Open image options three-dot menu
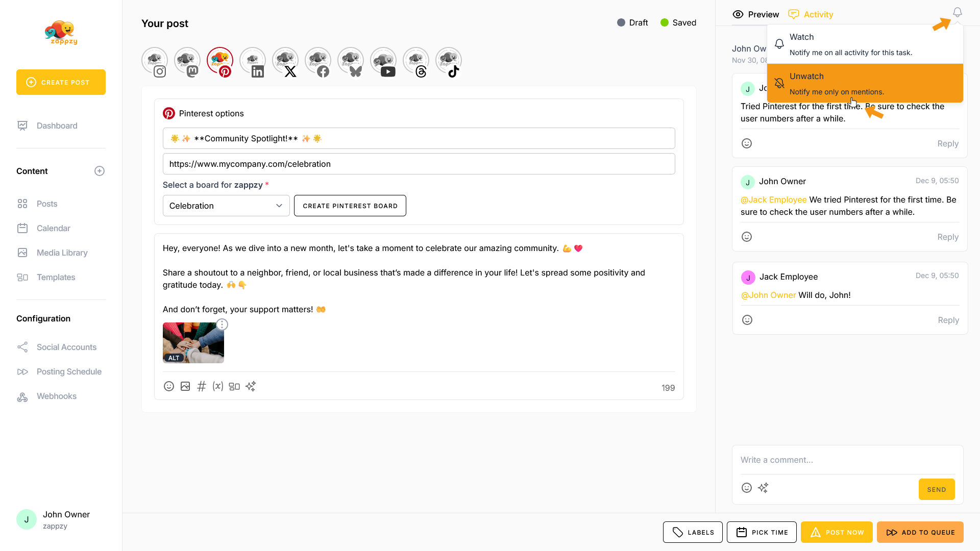 (222, 324)
